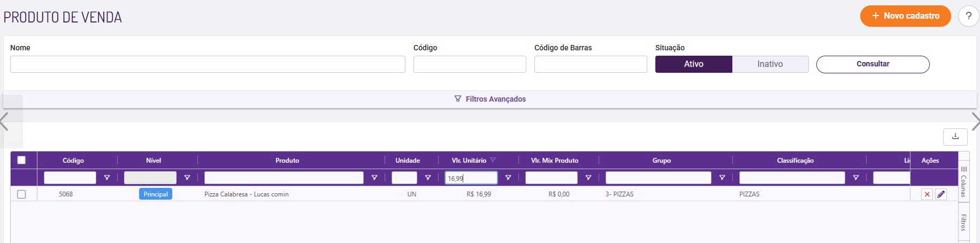The image size is (980, 243).
Task: Click the Novo cadastro button
Action: (x=905, y=16)
